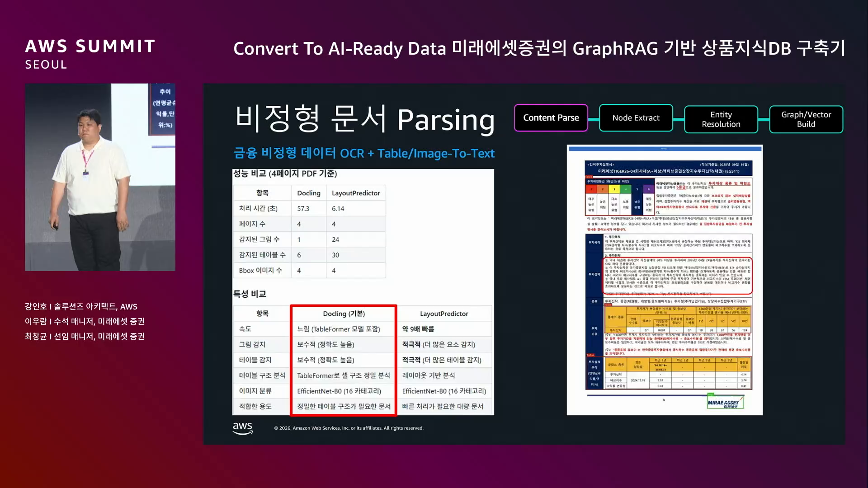Open the speaker video thumbnail
The image size is (868, 488).
[100, 177]
